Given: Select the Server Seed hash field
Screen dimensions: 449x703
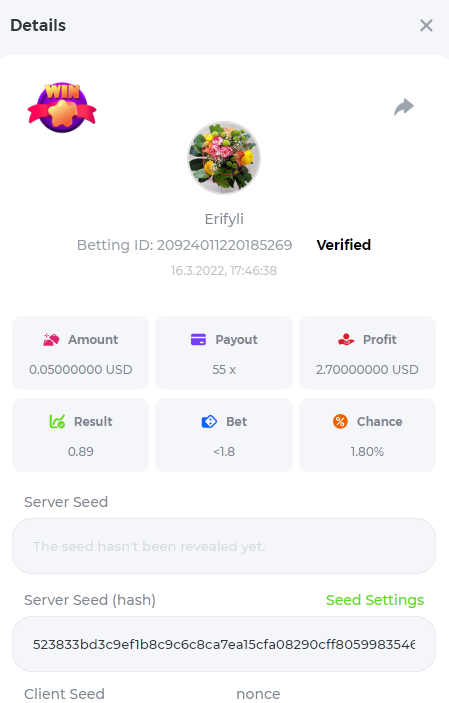Looking at the screenshot, I should click(224, 644).
